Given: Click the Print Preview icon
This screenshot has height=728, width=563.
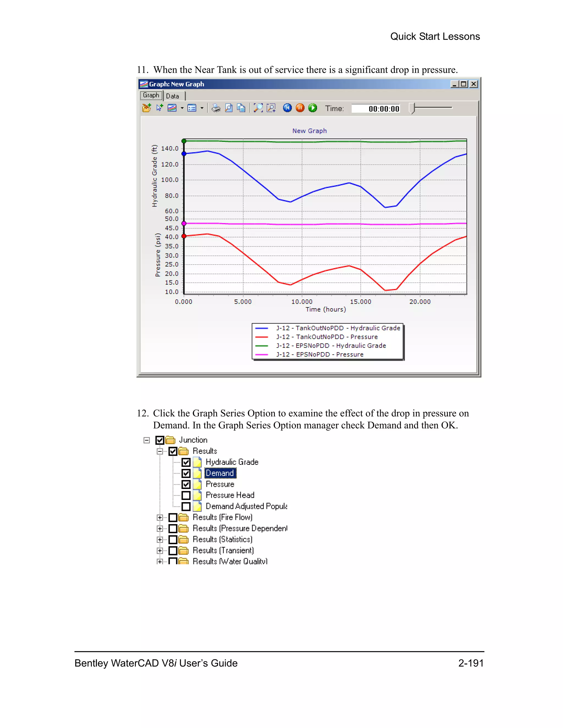Looking at the screenshot, I should coord(229,108).
